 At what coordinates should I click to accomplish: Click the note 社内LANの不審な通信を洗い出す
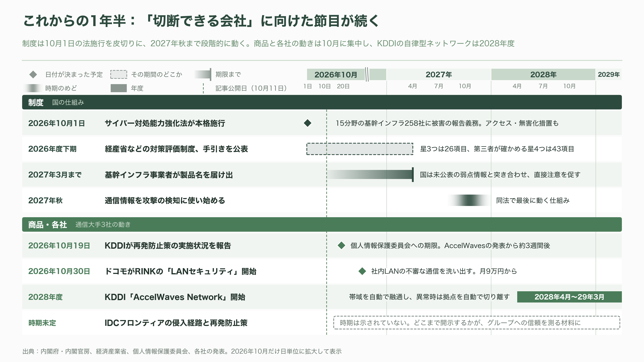click(x=444, y=271)
